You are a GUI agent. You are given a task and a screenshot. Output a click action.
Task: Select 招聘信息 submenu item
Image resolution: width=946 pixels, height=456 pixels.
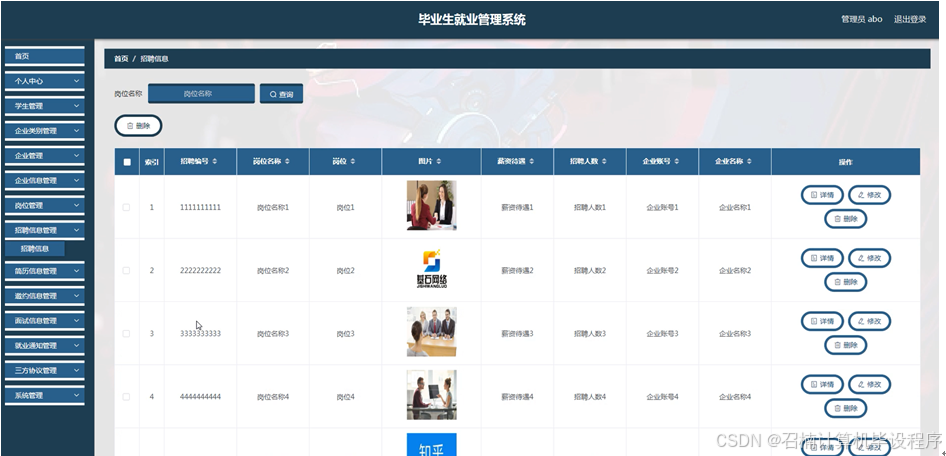[x=34, y=249]
